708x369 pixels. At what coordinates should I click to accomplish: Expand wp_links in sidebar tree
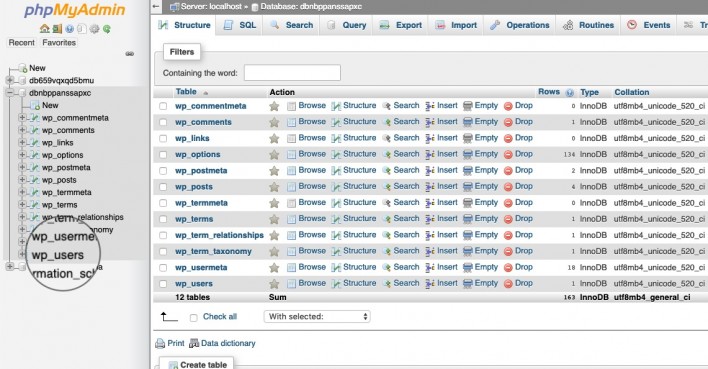22,142
